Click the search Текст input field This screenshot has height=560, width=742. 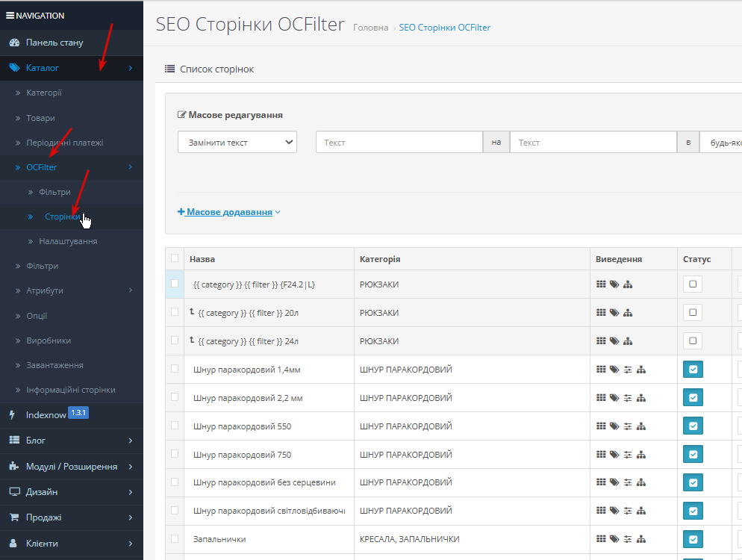(399, 143)
